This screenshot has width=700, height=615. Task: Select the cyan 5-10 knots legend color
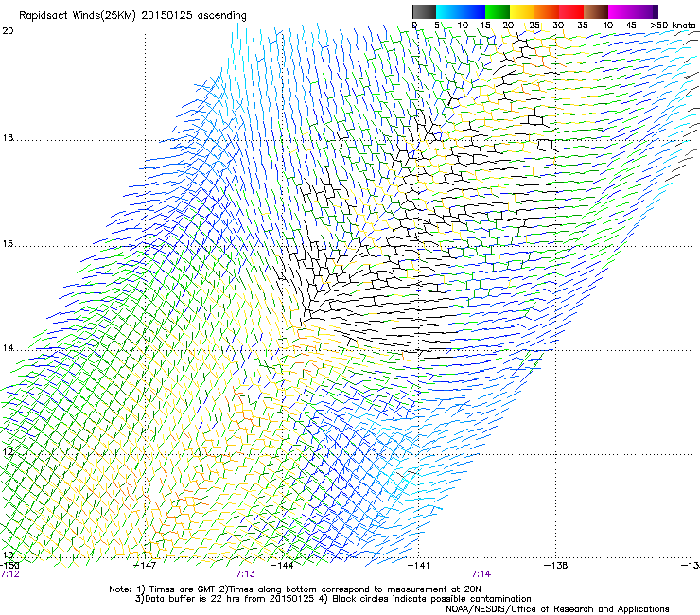pos(448,11)
